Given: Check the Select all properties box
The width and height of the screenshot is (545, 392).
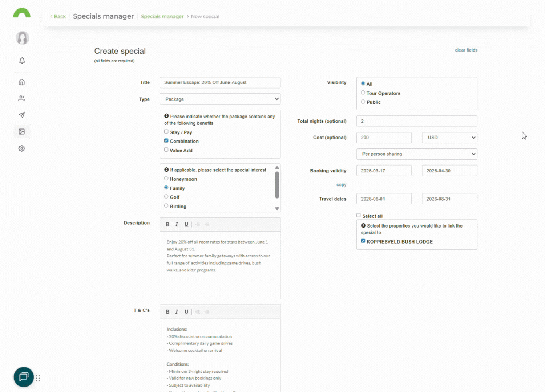Looking at the screenshot, I should pos(359,216).
